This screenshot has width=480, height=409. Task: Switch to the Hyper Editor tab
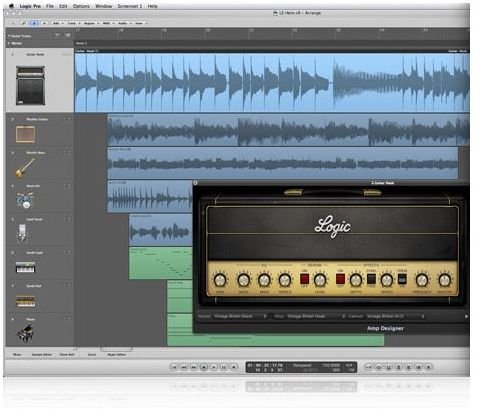click(x=116, y=355)
